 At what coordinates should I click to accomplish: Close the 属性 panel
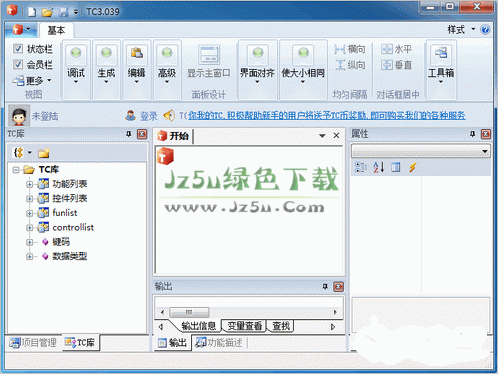pyautogui.click(x=486, y=134)
